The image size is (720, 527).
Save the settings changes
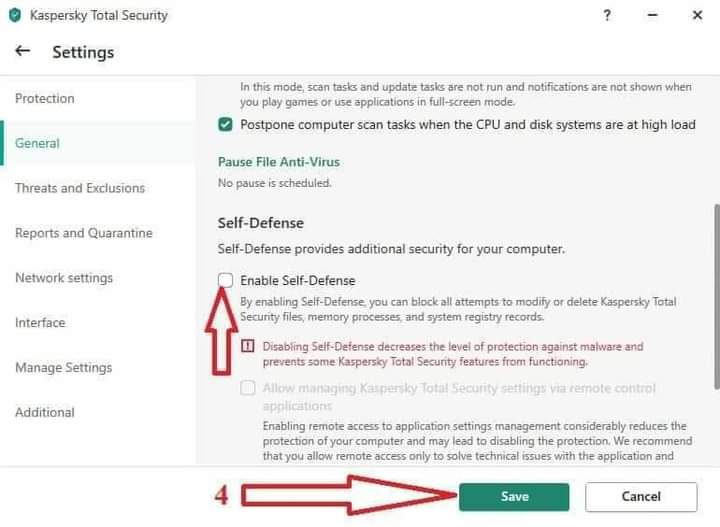tap(514, 497)
